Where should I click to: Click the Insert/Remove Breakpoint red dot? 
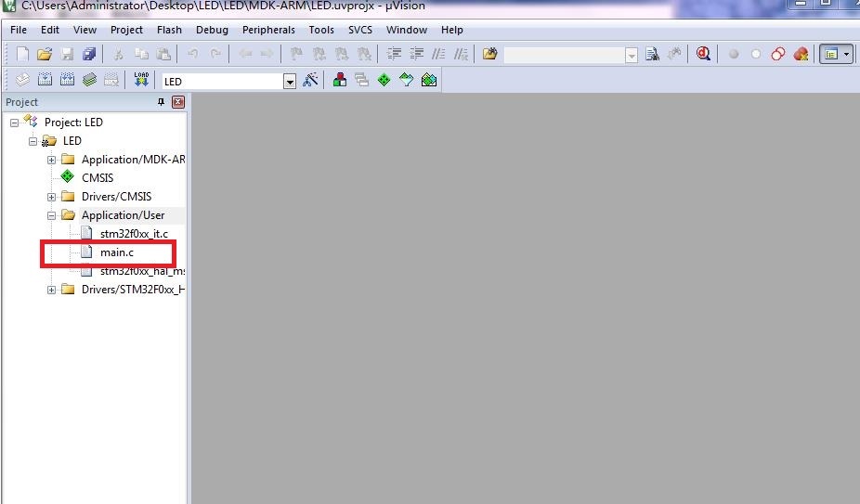click(734, 54)
